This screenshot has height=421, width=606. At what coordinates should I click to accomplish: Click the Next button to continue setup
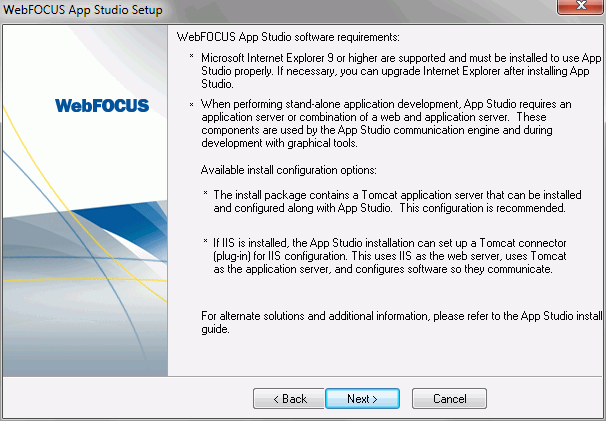(x=362, y=399)
